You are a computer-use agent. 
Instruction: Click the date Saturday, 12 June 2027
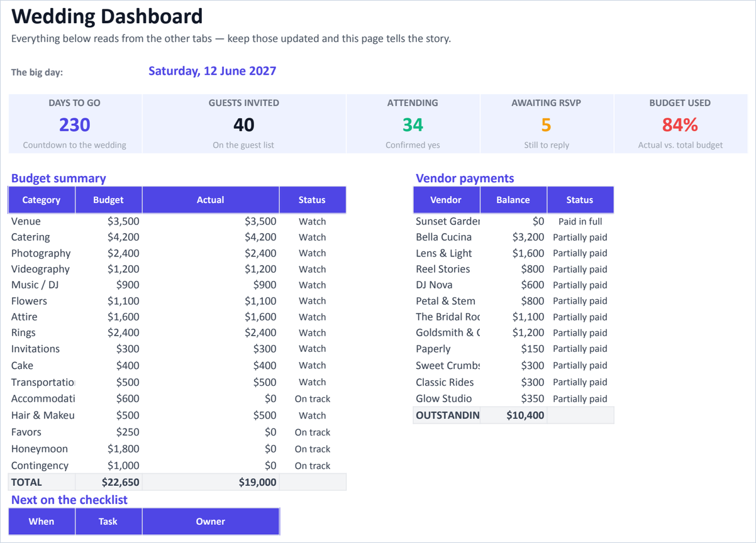click(x=212, y=71)
